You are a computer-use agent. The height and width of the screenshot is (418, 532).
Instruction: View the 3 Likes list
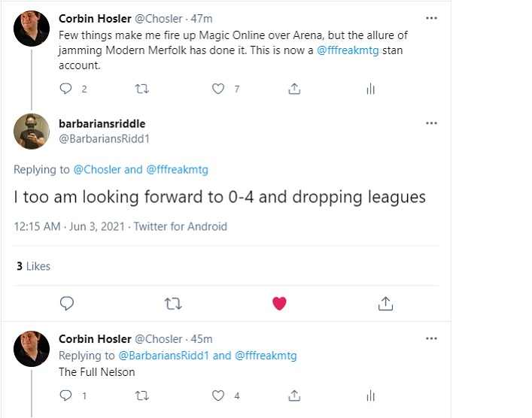point(33,265)
